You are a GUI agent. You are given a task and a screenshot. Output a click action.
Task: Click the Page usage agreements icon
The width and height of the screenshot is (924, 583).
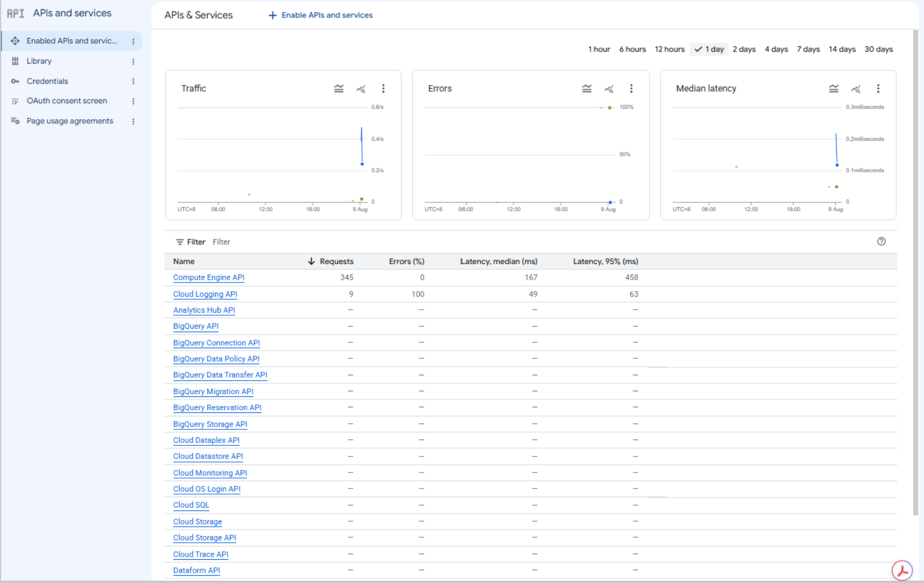(x=15, y=121)
